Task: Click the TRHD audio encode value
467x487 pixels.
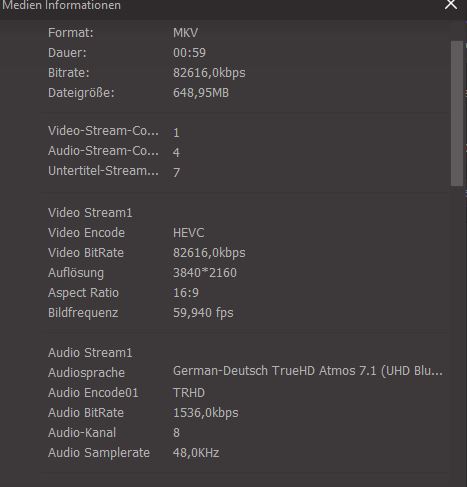Action: point(189,393)
